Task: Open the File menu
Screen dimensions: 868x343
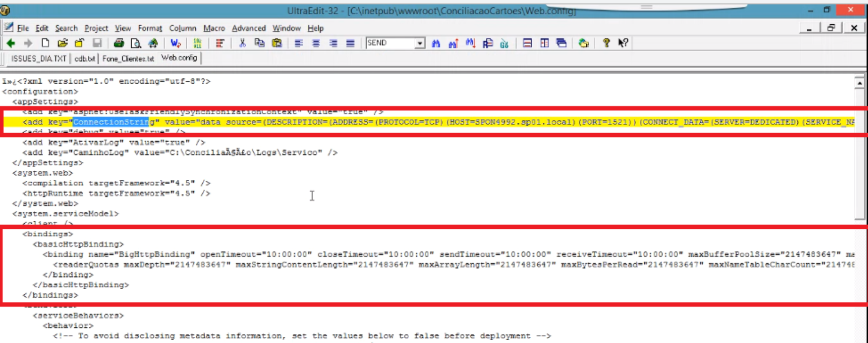Action: (x=23, y=29)
